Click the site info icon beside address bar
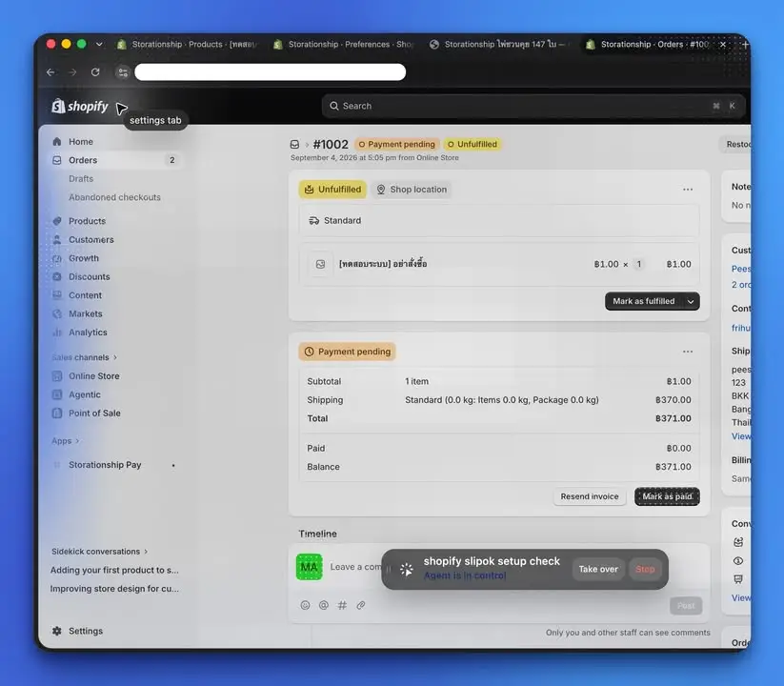 pos(123,72)
